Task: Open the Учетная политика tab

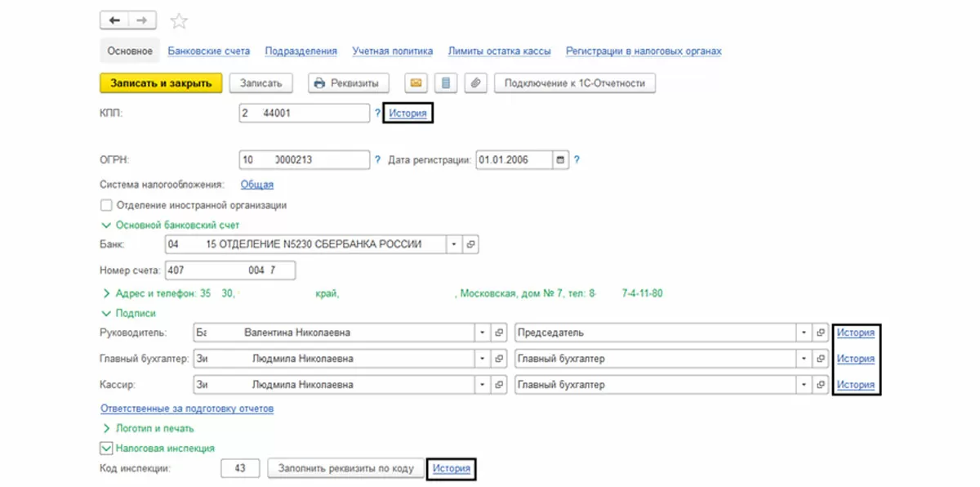Action: click(392, 51)
